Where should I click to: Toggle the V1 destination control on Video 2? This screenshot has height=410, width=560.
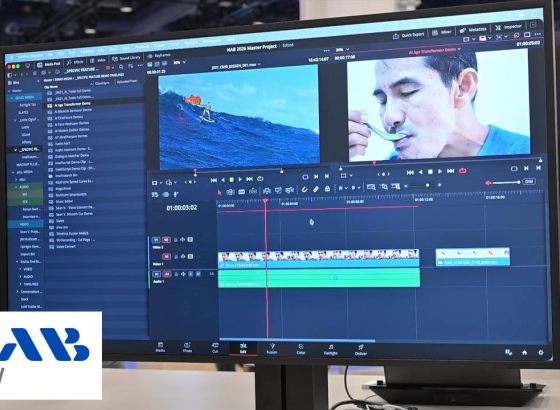[x=156, y=240]
